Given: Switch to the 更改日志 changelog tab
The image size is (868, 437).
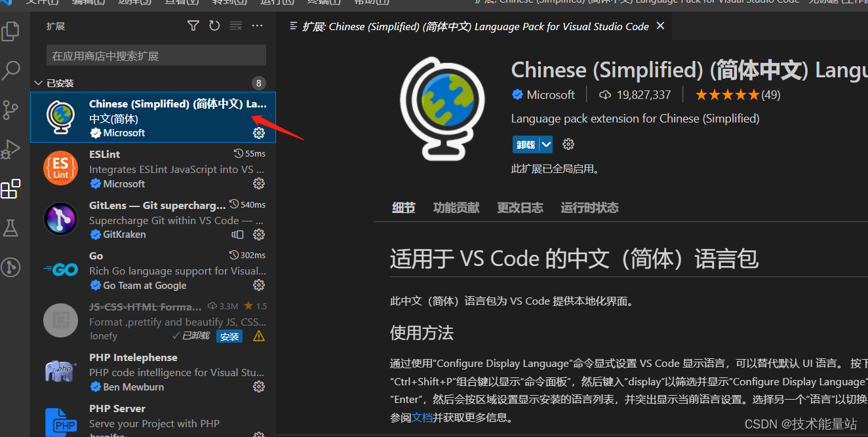Looking at the screenshot, I should [520, 208].
